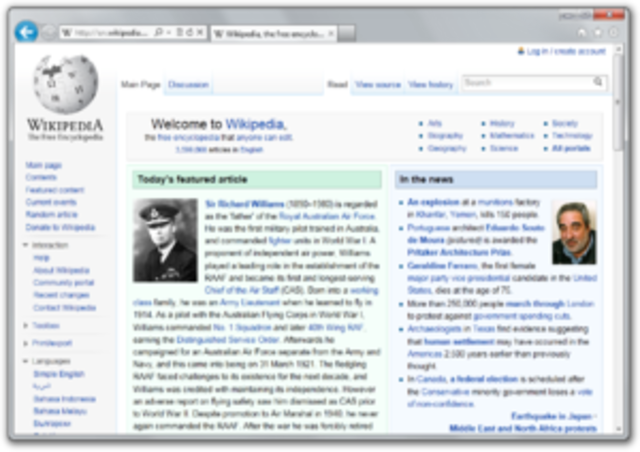The image size is (640, 452).
Task: Click the page vertical scrollbar thumb
Action: pyautogui.click(x=619, y=102)
